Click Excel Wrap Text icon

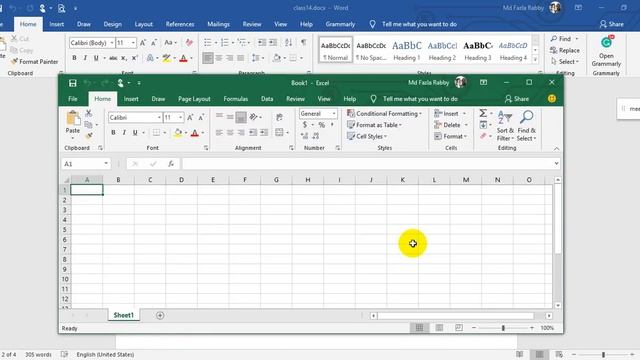click(x=279, y=118)
